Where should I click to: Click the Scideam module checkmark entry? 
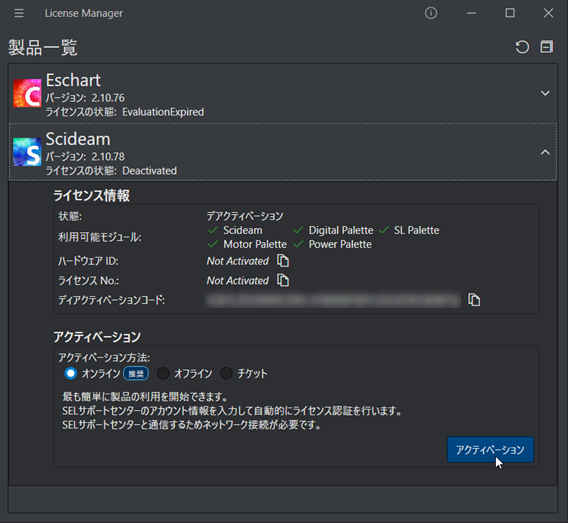coord(235,230)
